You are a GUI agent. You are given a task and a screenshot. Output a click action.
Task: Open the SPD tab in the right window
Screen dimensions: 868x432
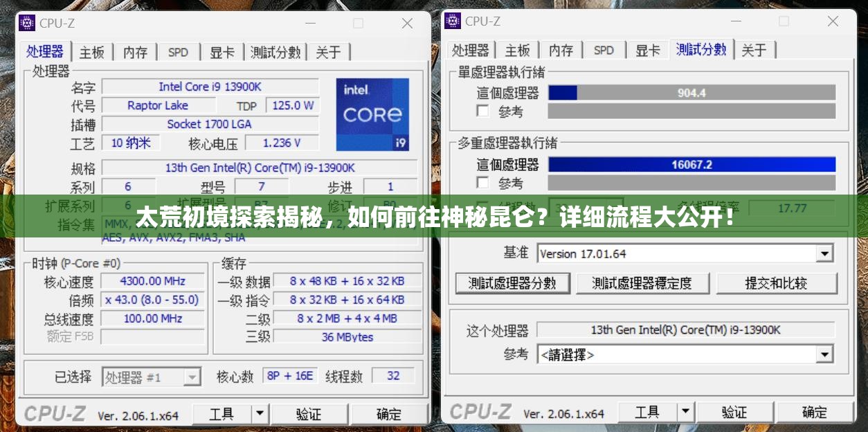point(604,50)
